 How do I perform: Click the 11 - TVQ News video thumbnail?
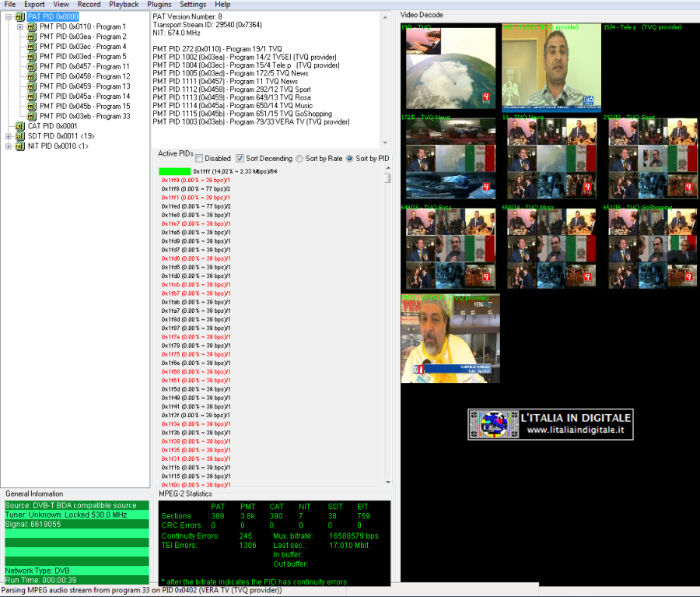click(551, 159)
